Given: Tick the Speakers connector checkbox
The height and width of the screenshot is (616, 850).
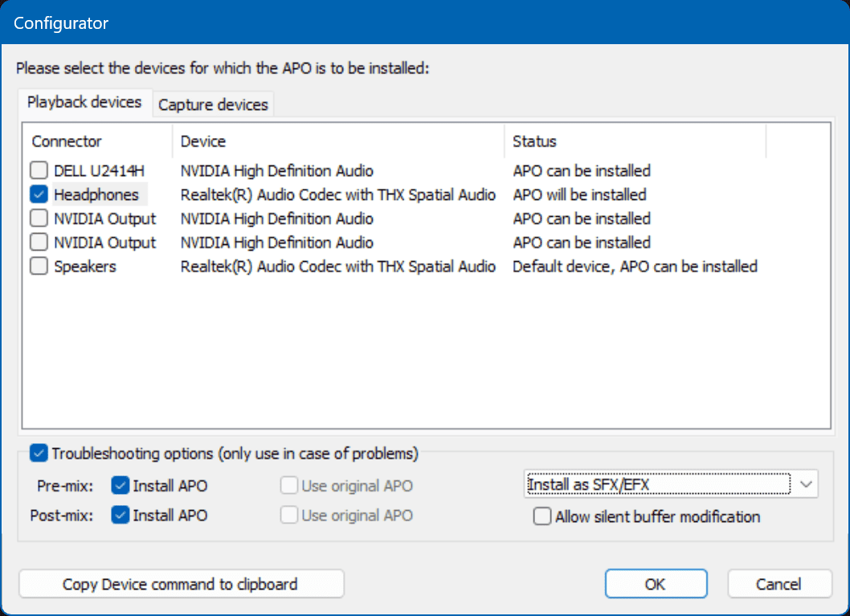Looking at the screenshot, I should tap(39, 267).
